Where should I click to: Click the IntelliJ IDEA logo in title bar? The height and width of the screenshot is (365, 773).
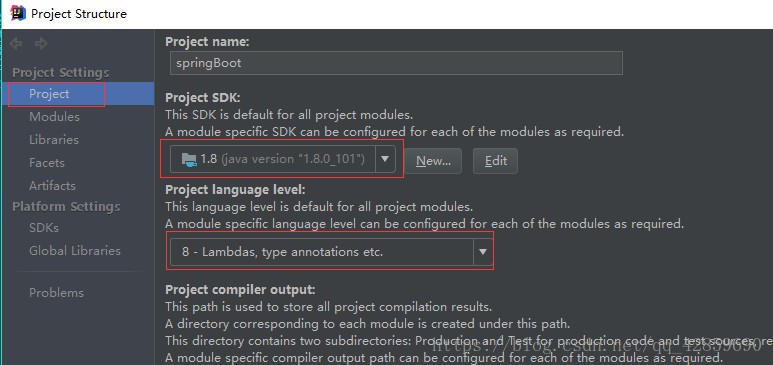coord(18,13)
